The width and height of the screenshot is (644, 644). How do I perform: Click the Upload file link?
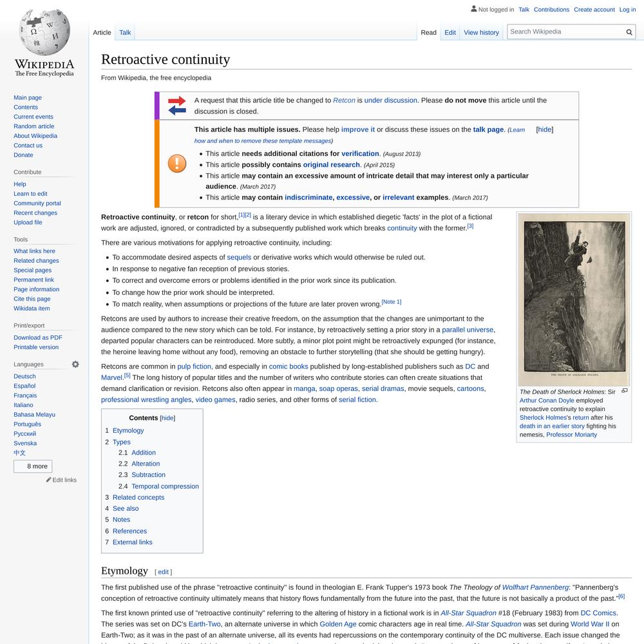[28, 223]
